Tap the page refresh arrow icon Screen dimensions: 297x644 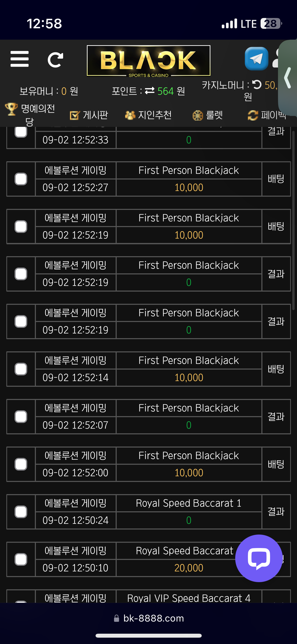pyautogui.click(x=55, y=60)
